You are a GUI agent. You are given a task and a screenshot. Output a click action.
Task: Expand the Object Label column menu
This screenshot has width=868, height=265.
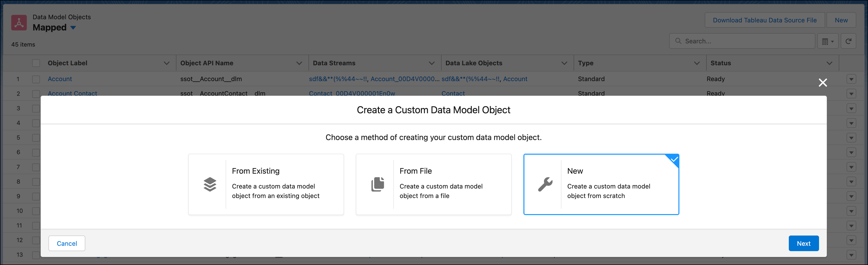coord(166,63)
